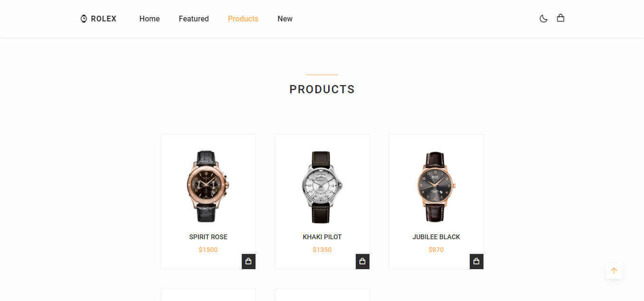
Task: View the Spirit Rose watch image
Action: [208, 186]
